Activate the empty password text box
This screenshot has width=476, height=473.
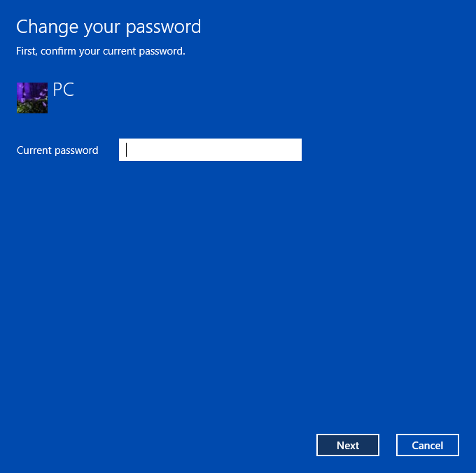point(210,150)
